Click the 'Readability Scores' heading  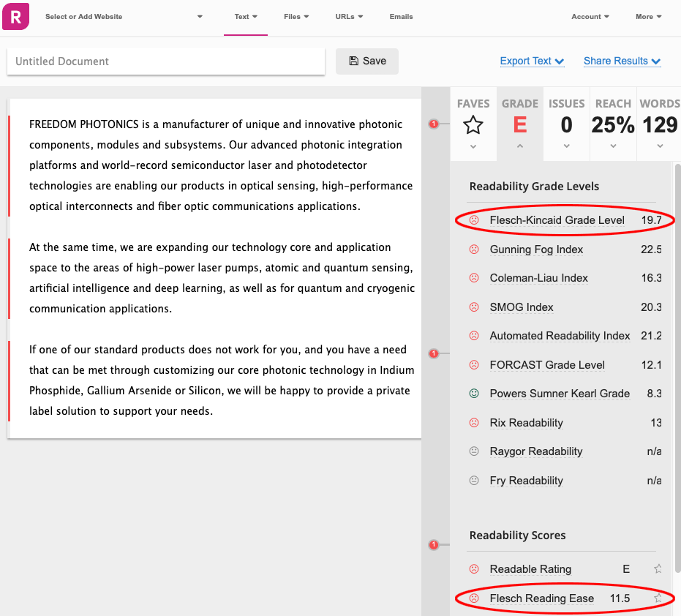pyautogui.click(x=518, y=536)
